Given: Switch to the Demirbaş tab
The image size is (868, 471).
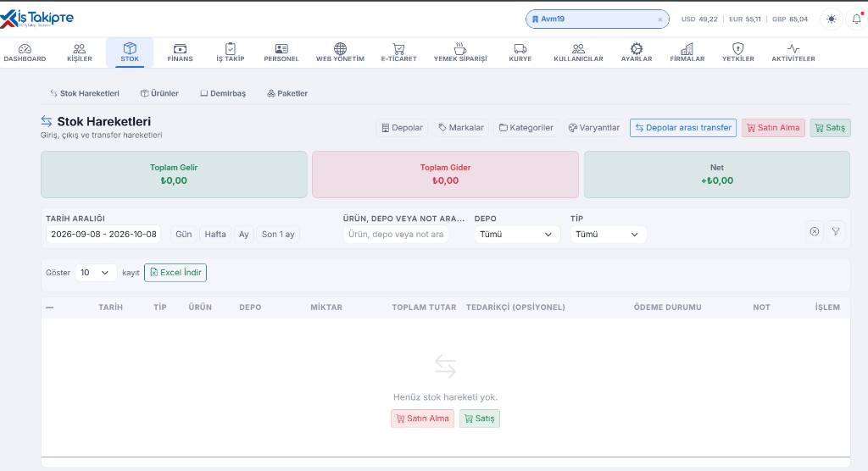Looking at the screenshot, I should [x=223, y=93].
